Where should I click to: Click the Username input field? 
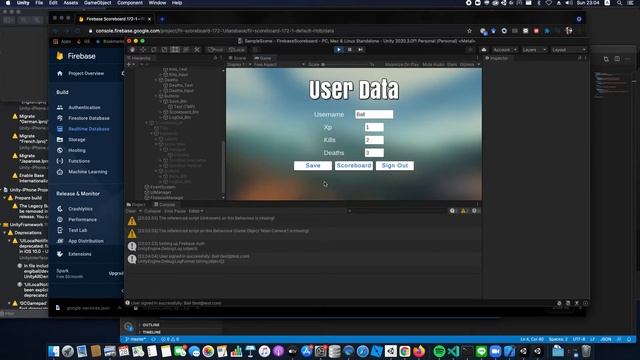tap(374, 114)
